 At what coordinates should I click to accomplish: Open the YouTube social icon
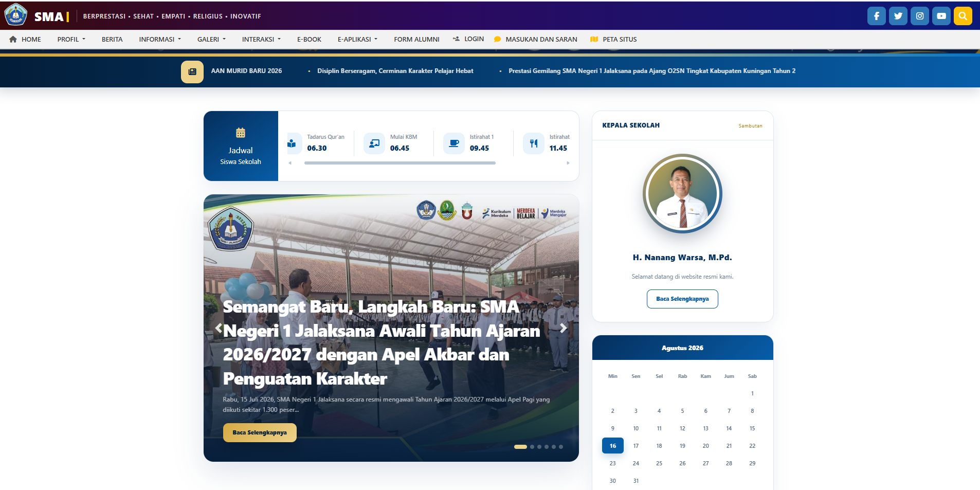pyautogui.click(x=941, y=16)
